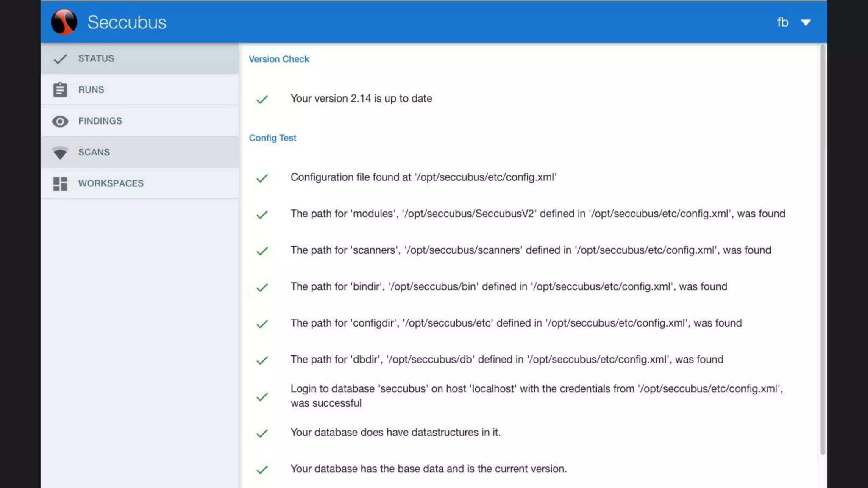Click the Status checkmark sidebar icon

[x=60, y=59]
